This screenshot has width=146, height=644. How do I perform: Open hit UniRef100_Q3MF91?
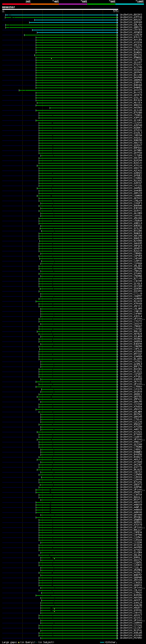[x=131, y=82]
